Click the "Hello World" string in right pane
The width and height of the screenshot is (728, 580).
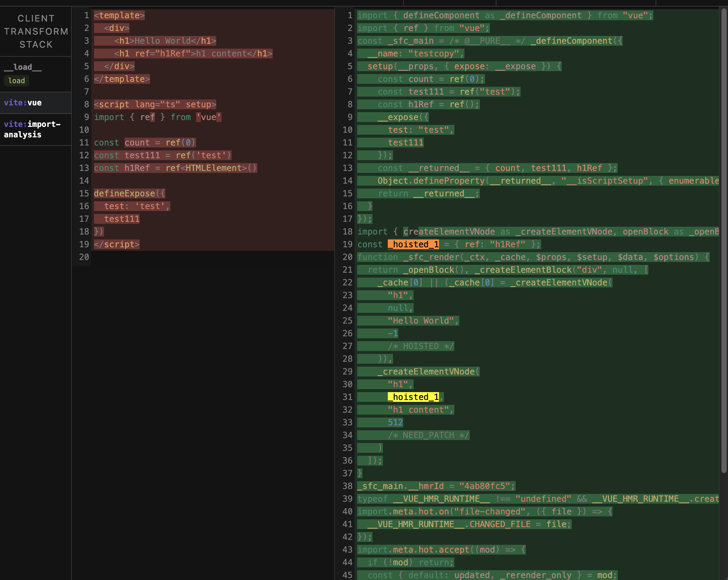pos(420,321)
